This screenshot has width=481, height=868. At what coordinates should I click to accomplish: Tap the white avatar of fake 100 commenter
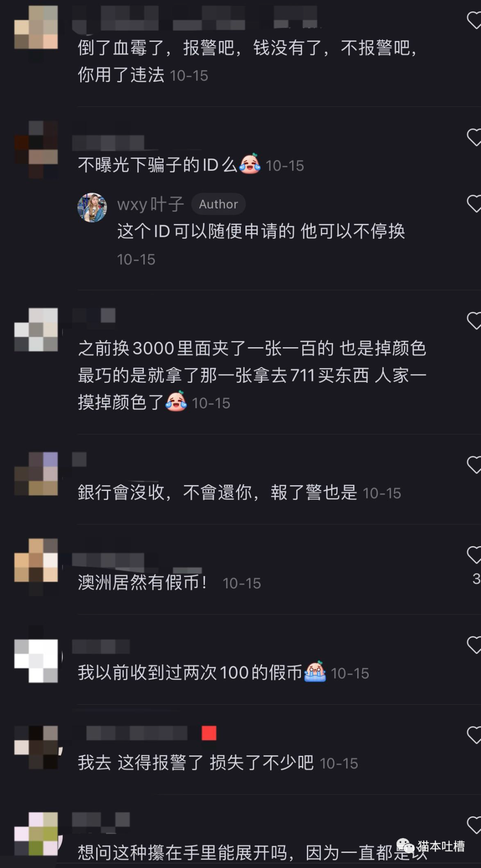click(36, 661)
